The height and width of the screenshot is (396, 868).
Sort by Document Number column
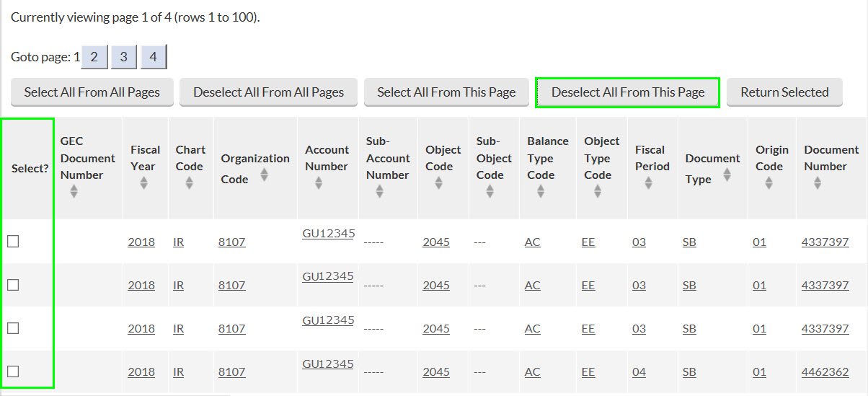[x=817, y=182]
